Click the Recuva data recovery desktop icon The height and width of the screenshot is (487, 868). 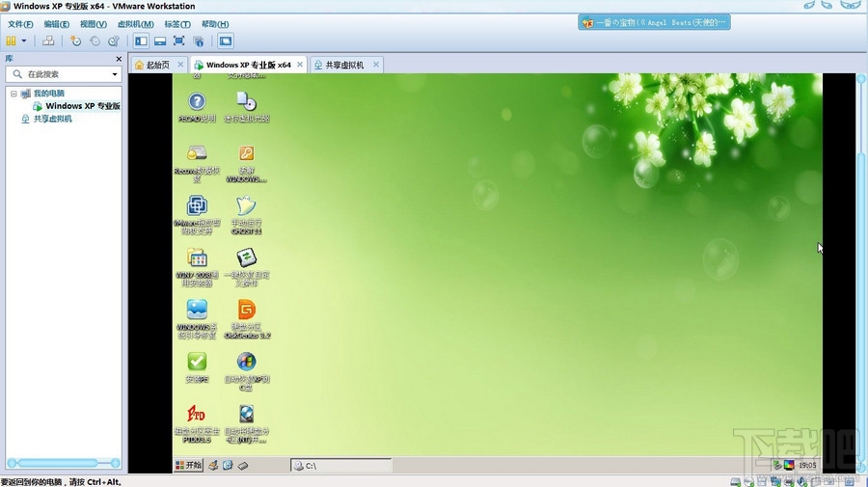click(x=197, y=163)
